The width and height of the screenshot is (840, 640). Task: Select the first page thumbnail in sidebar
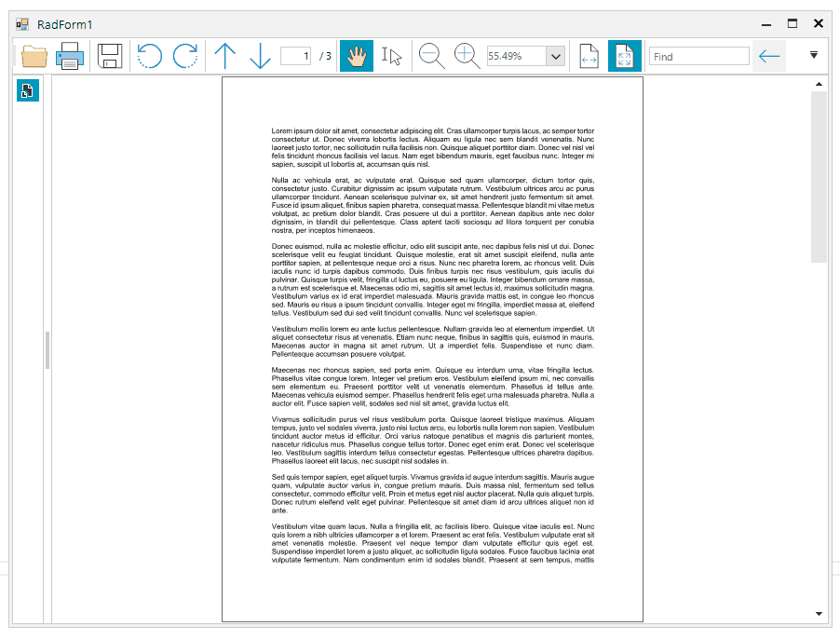[27, 90]
